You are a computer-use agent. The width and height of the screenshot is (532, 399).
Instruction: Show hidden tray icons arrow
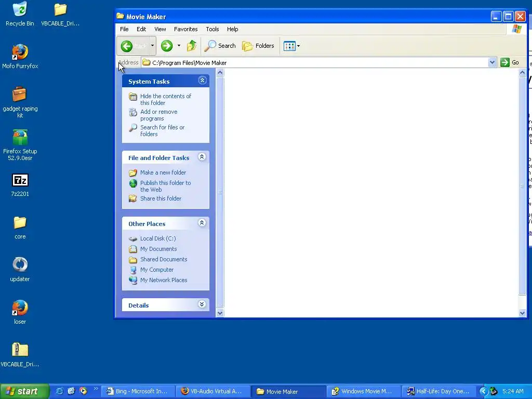484,392
